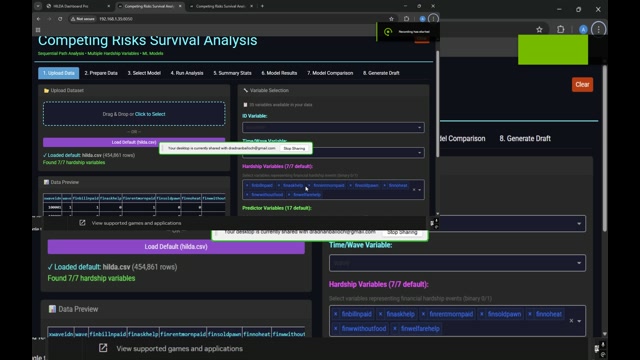Screen dimensions: 640x360
Task: Click the 'Recording has started' notification
Action: point(407,31)
